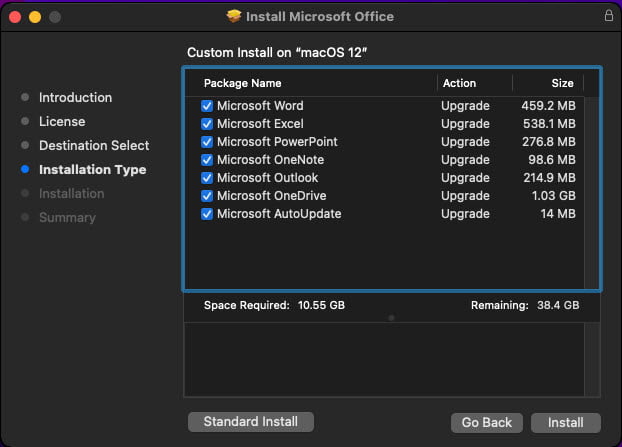
Task: Click the dimmed Installation step
Action: pos(71,194)
